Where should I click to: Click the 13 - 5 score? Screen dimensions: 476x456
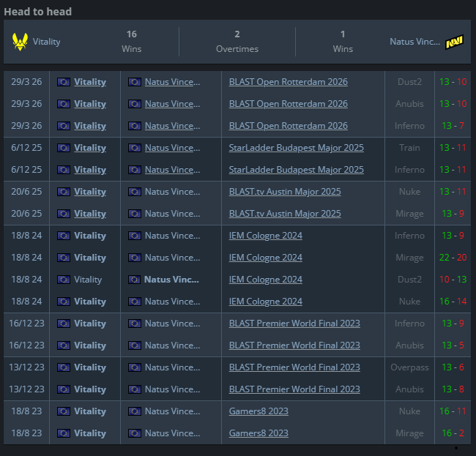453,345
